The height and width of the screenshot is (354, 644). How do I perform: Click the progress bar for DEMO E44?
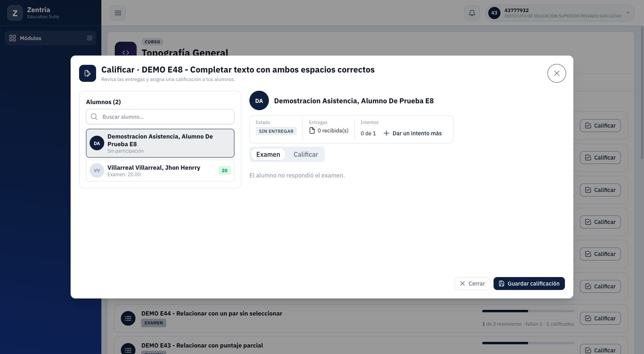coord(528,311)
